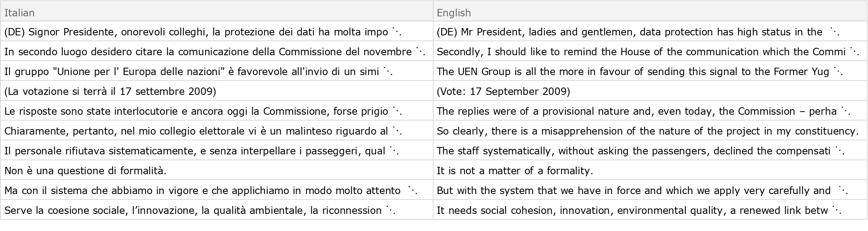
Task: Expand ellipsis in "It needs social cohesion" cell
Action: [x=837, y=210]
